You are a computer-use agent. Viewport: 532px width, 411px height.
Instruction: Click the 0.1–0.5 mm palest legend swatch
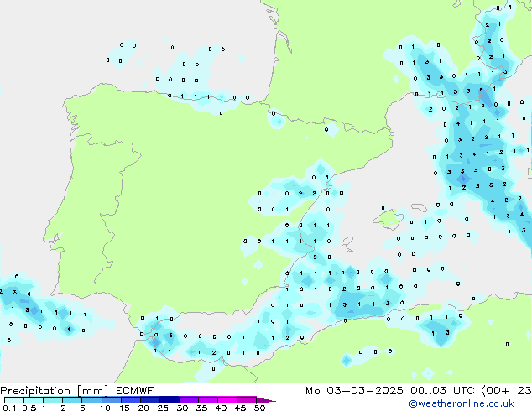(14, 400)
